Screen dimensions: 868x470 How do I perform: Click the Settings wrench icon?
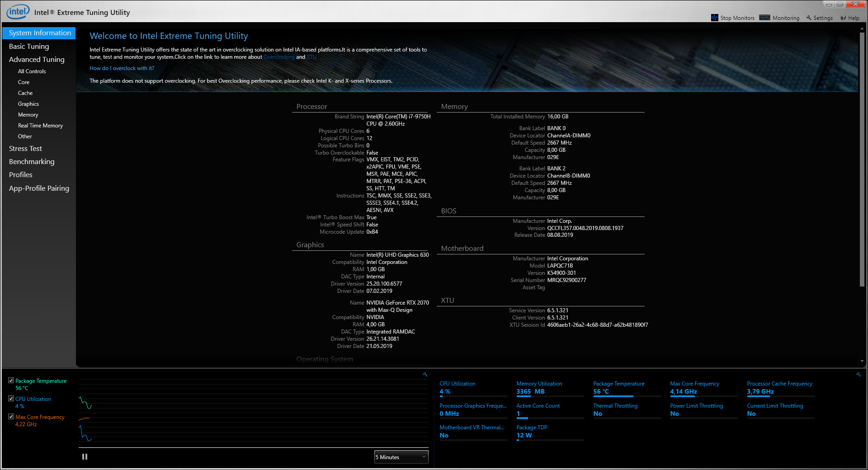tap(809, 18)
